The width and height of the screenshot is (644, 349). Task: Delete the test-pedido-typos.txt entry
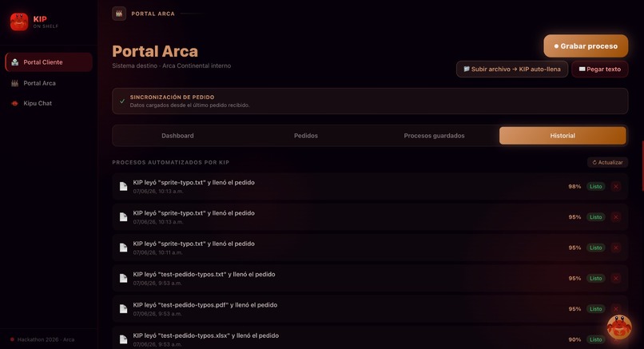(616, 279)
